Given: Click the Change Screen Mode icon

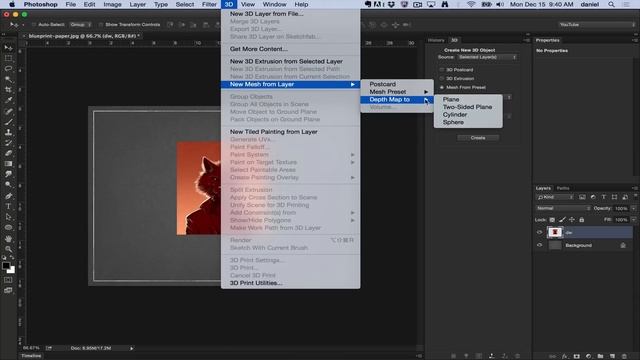Looking at the screenshot, I should (8, 291).
